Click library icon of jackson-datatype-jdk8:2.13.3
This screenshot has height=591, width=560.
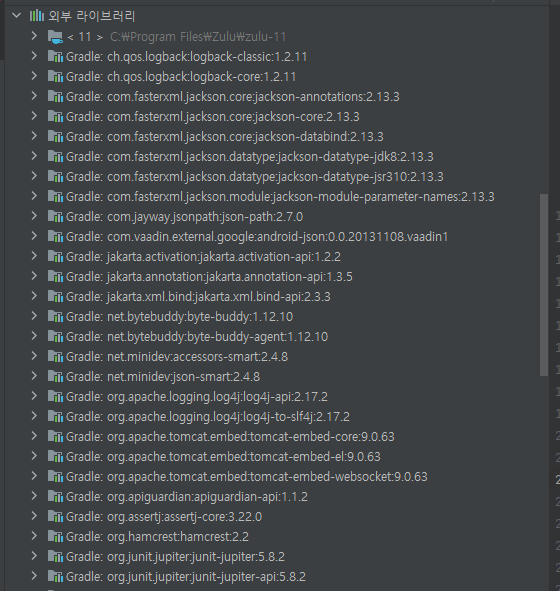pyautogui.click(x=55, y=156)
